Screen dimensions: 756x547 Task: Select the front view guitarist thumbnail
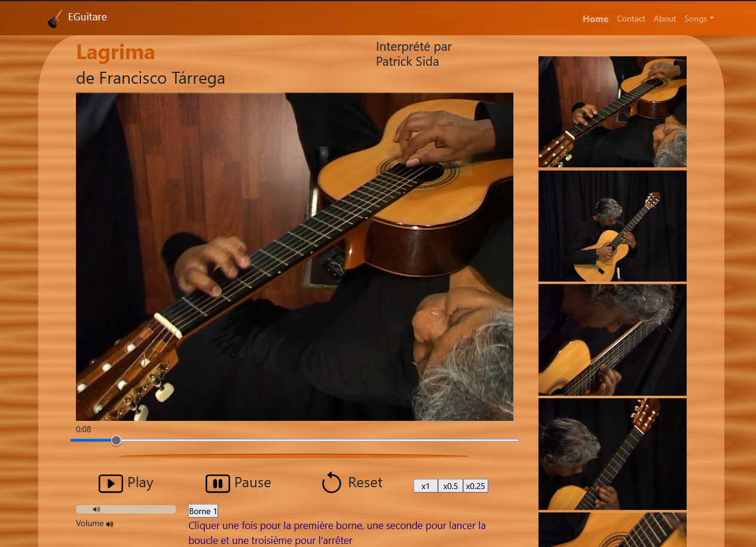[612, 226]
